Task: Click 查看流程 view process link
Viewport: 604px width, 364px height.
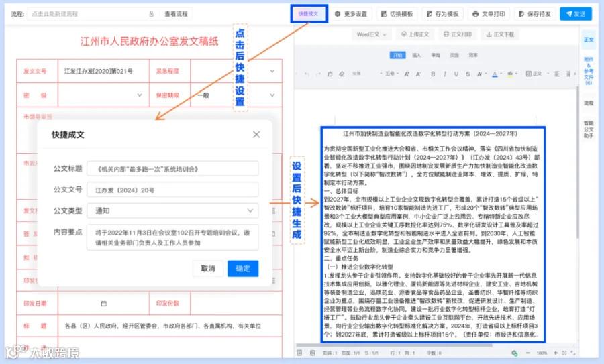Action: [176, 14]
